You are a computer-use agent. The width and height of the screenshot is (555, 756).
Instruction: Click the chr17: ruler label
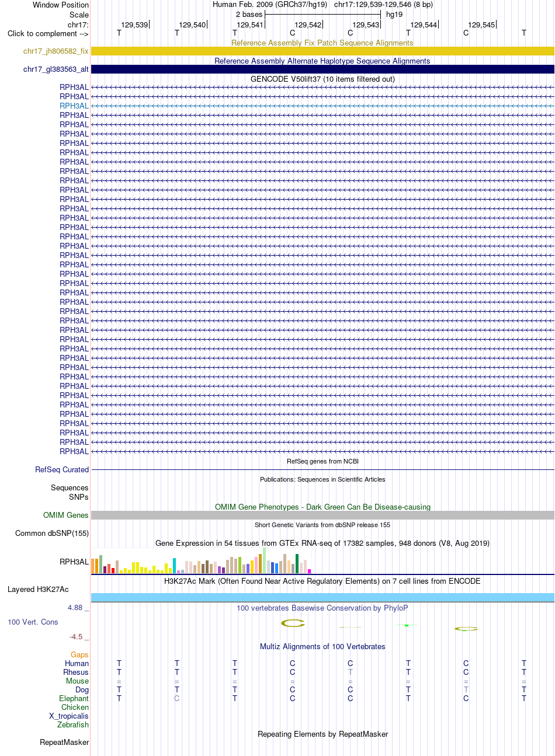tap(78, 25)
